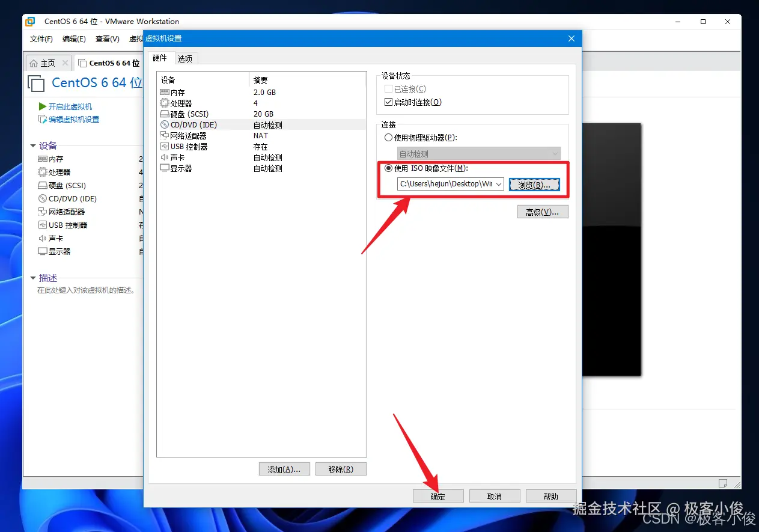Viewport: 759px width, 532px height.
Task: Click the green play icon 开启此虚拟机
Action: pyautogui.click(x=43, y=106)
